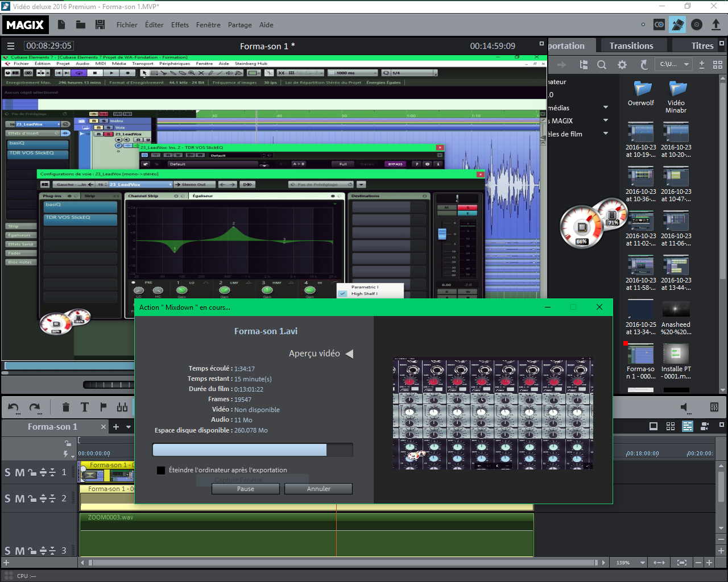Open the camera recording icon top bar

coord(659,24)
